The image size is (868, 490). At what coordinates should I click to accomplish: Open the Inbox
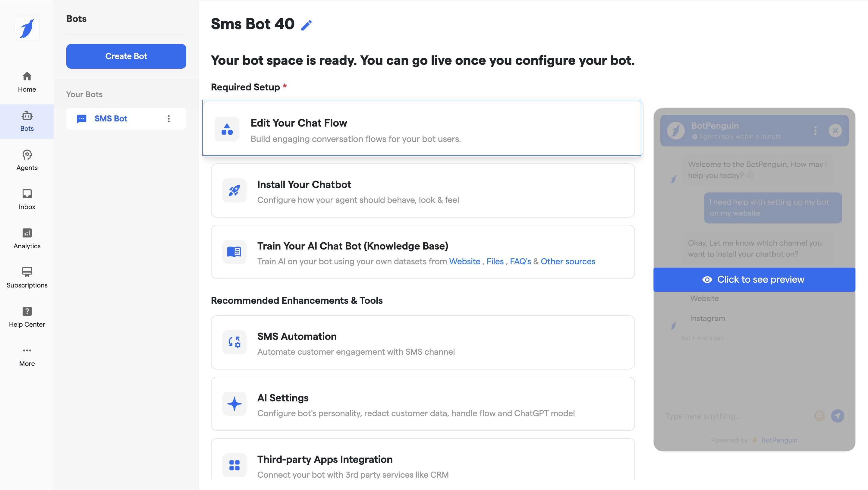[27, 199]
